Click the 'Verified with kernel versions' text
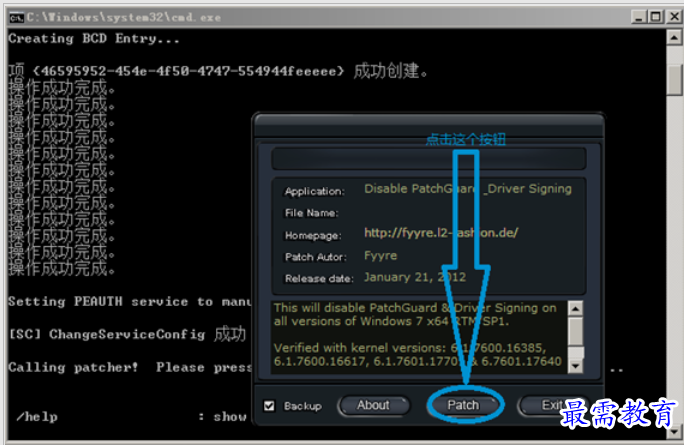This screenshot has height=445, width=684. [359, 348]
